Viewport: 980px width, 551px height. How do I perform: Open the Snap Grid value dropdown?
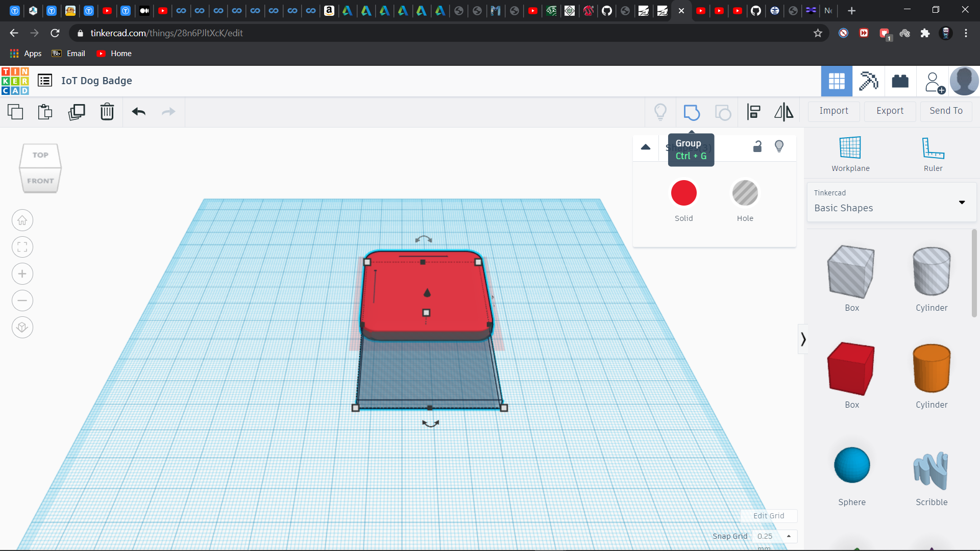774,536
